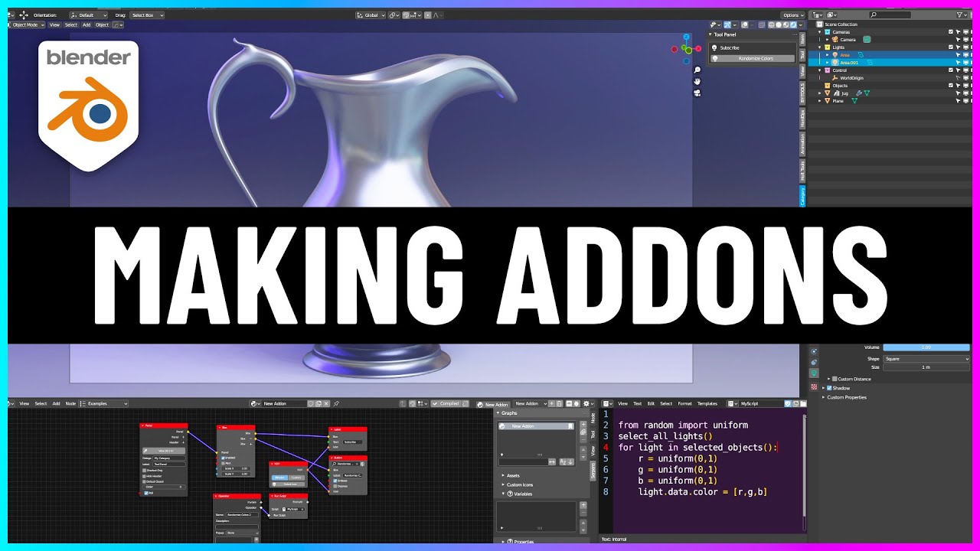This screenshot has height=551, width=980.
Task: Click the move tool crosshair icon top left
Action: click(23, 15)
